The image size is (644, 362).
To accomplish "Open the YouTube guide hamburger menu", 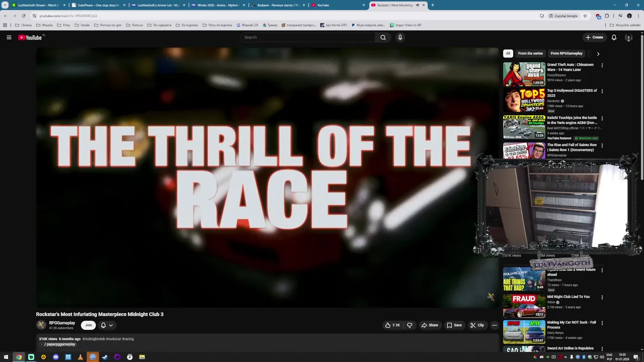I will (9, 37).
